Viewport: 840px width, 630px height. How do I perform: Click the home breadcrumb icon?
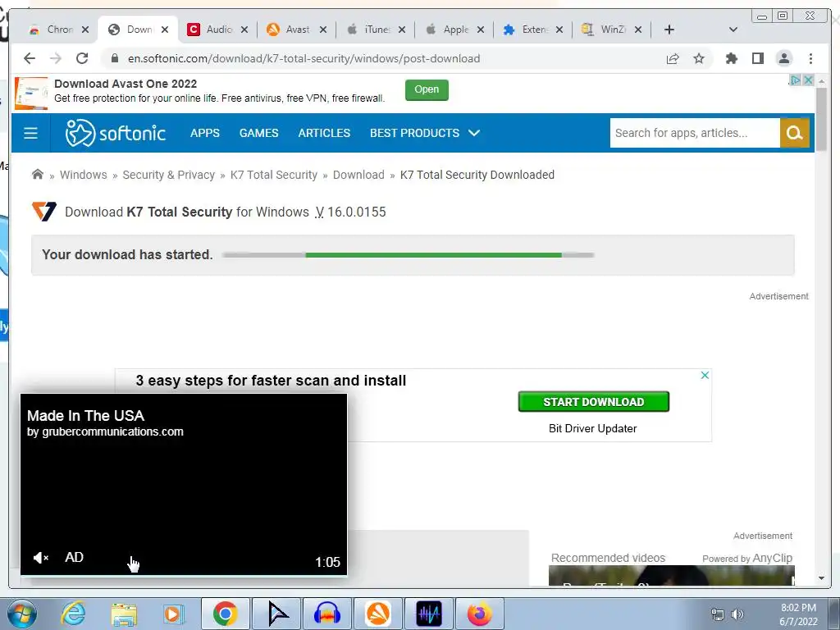click(x=38, y=174)
